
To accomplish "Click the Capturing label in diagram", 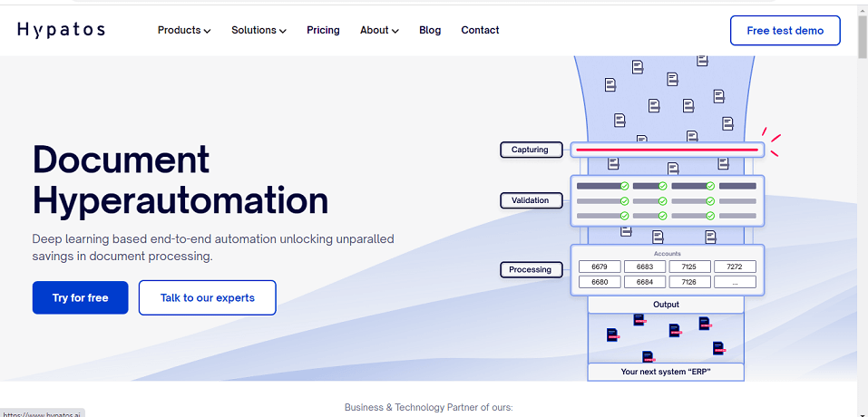I will pyautogui.click(x=532, y=150).
